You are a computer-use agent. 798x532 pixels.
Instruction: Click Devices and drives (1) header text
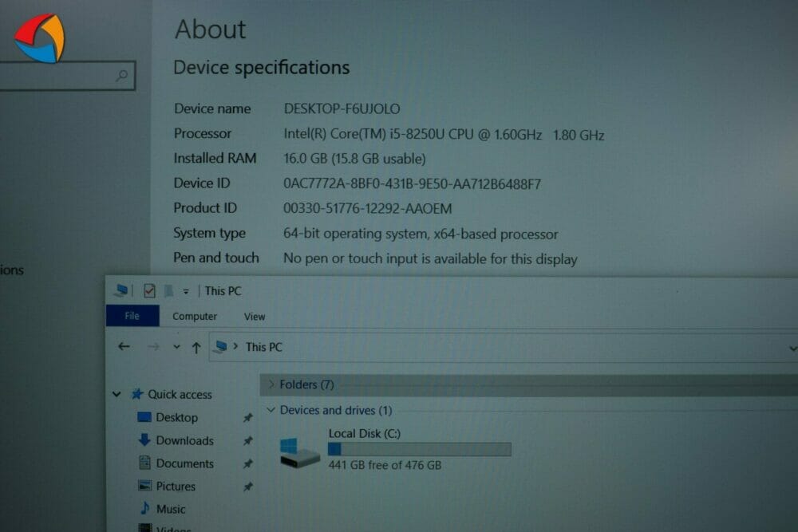[336, 410]
